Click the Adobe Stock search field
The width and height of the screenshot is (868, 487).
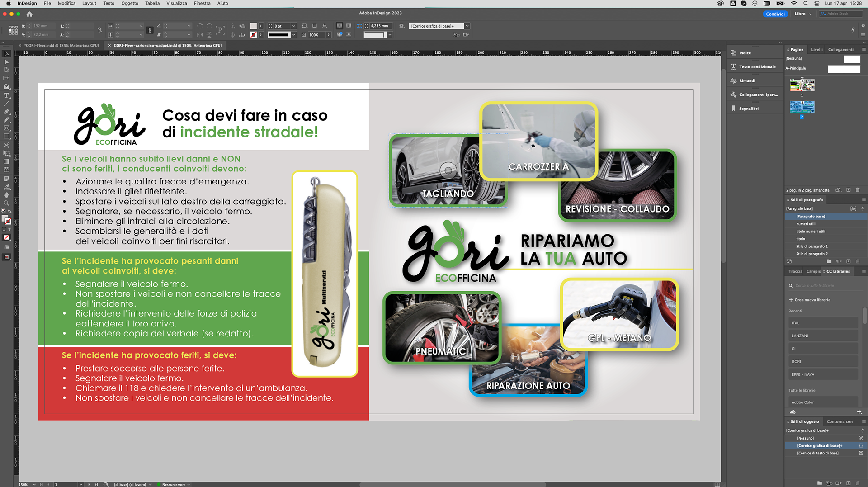(x=841, y=14)
